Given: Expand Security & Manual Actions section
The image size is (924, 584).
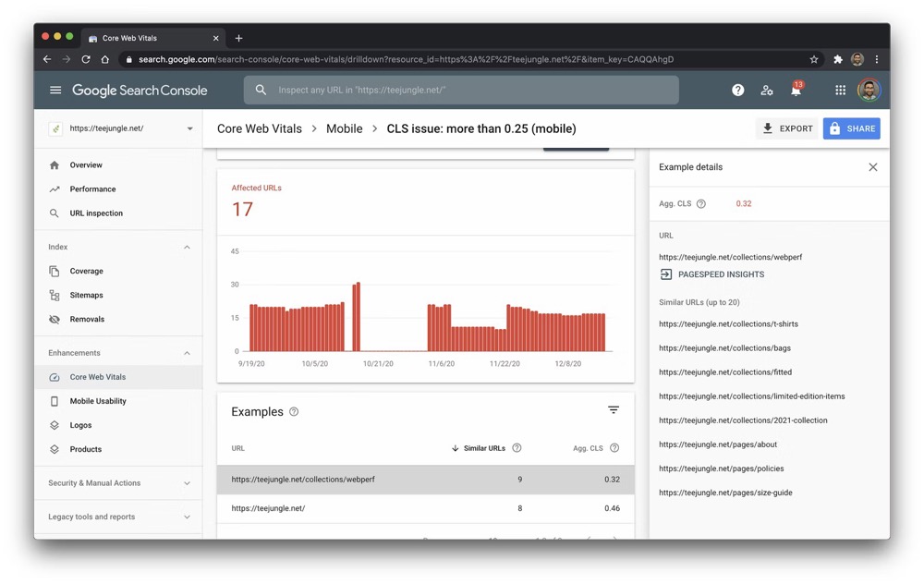Looking at the screenshot, I should coord(187,483).
